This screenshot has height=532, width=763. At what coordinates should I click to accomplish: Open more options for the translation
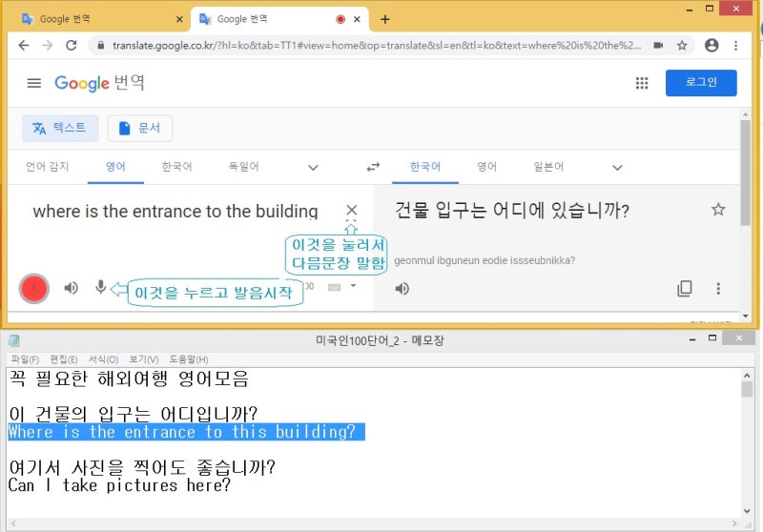718,289
